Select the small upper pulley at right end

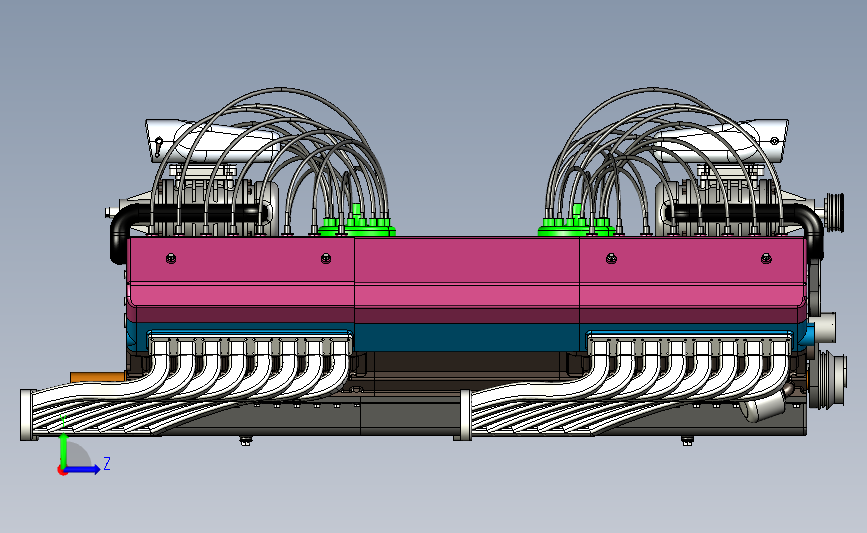click(834, 212)
